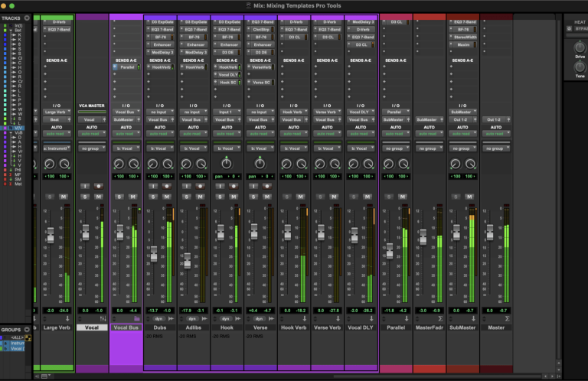Open the GROUPS list popup menu
Image resolution: width=588 pixels, height=381 pixels.
(27, 330)
